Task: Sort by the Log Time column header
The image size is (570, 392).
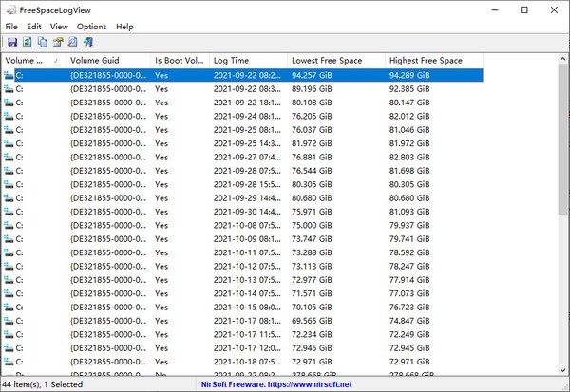Action: pyautogui.click(x=248, y=61)
